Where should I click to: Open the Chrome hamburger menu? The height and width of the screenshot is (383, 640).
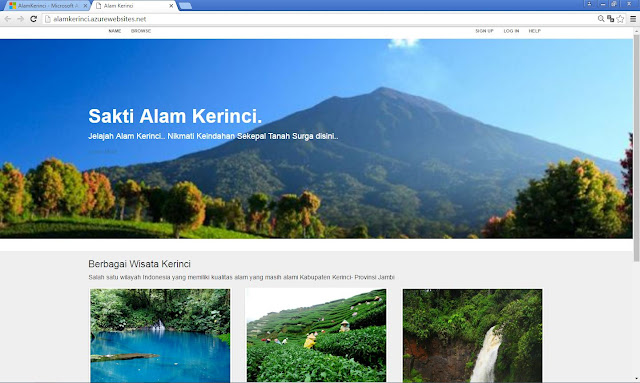[x=633, y=19]
